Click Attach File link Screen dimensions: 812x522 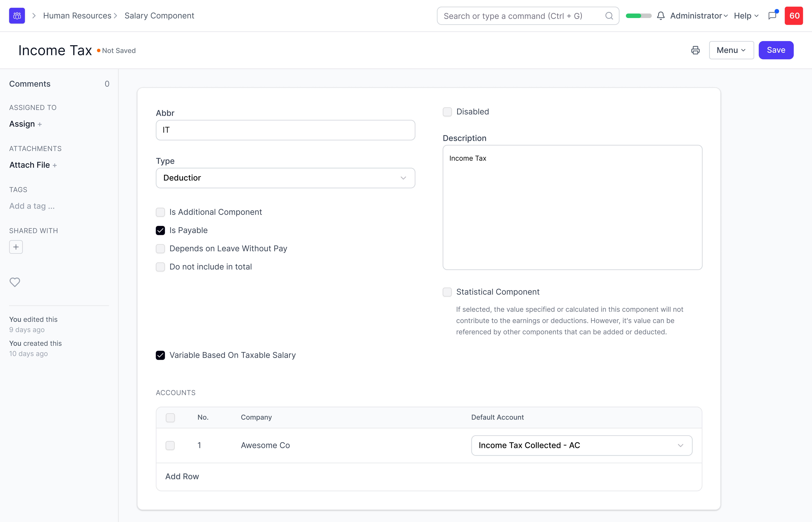pos(29,165)
